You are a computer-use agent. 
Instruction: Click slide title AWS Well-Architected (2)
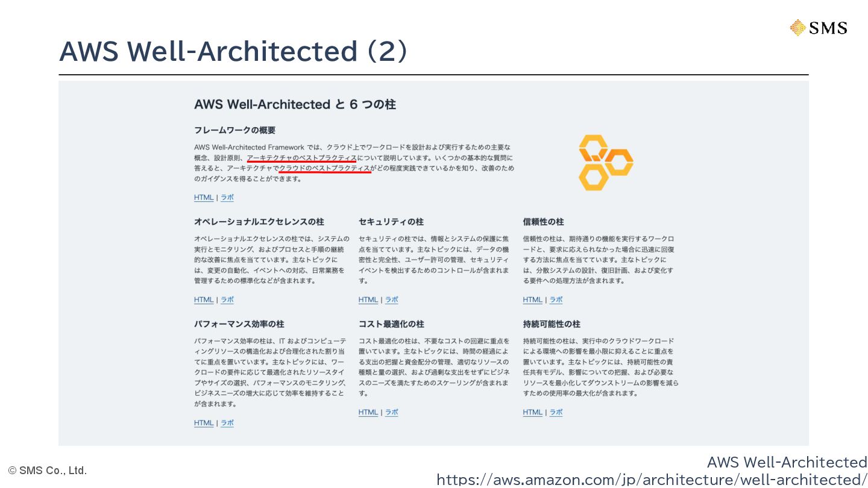click(x=233, y=52)
